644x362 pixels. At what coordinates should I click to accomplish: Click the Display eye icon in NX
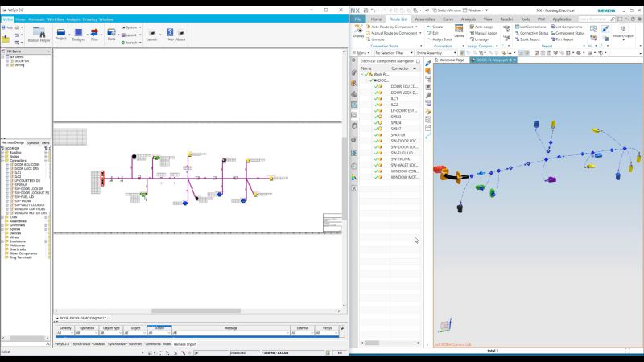click(358, 31)
